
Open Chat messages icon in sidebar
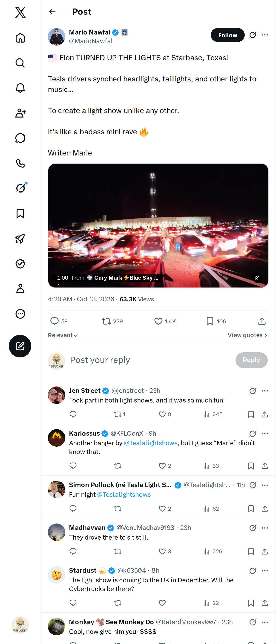20,138
